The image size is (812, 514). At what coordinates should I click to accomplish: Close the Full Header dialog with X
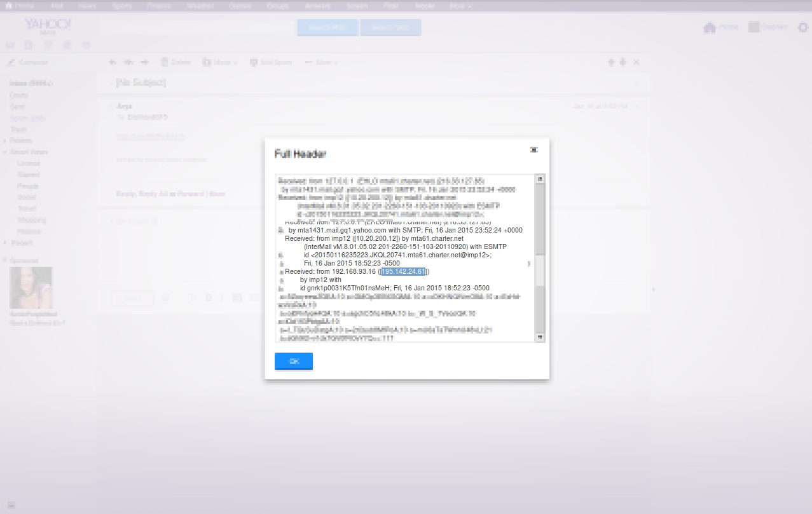click(x=534, y=149)
